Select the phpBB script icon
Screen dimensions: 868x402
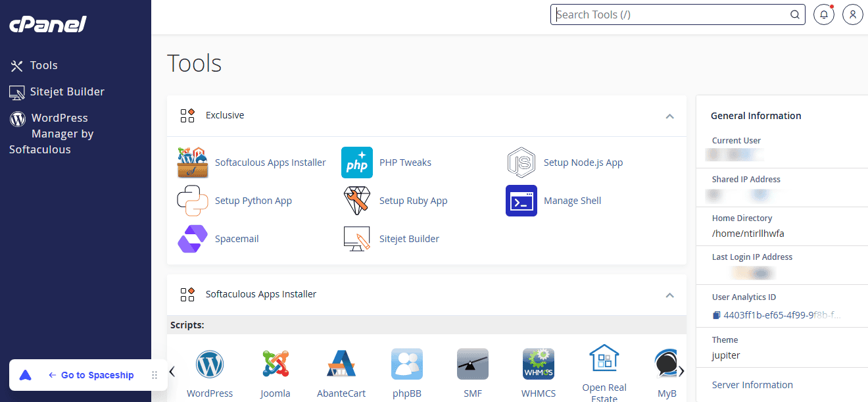pyautogui.click(x=407, y=364)
